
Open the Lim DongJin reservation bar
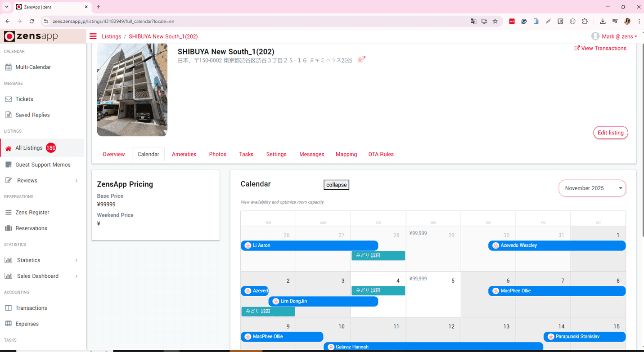323,301
